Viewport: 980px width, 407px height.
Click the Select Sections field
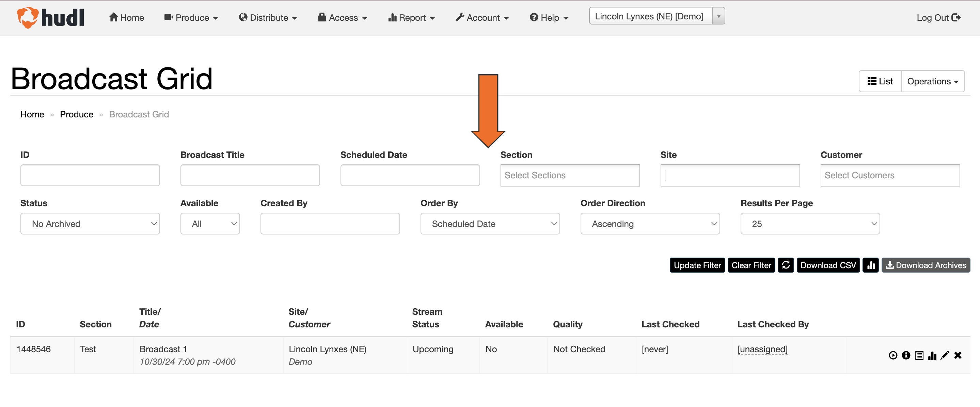[570, 175]
